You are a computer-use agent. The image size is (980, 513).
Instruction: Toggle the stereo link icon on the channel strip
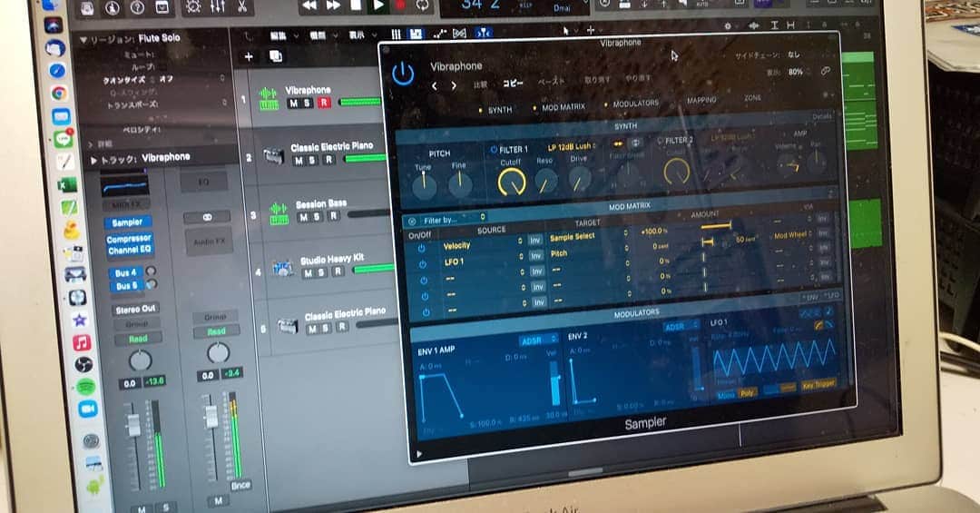click(207, 217)
